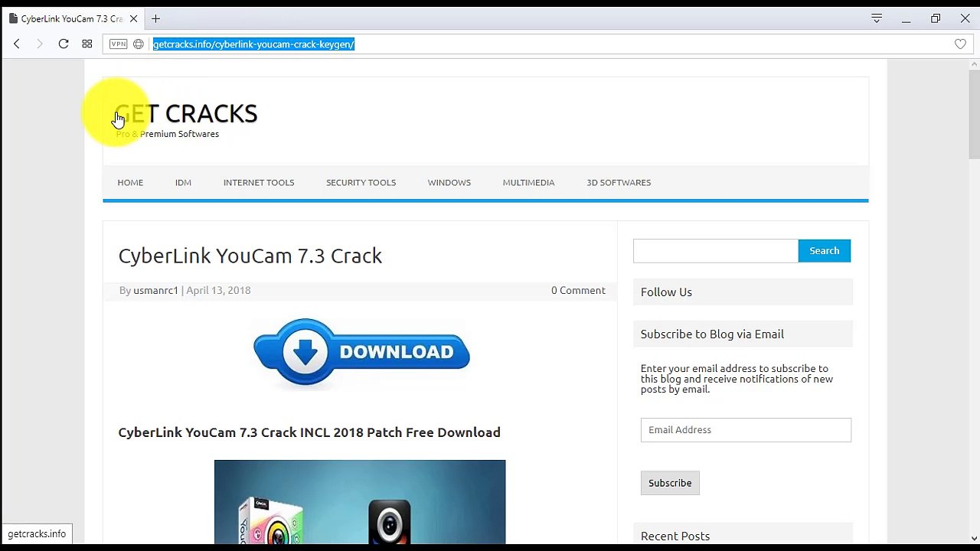The width and height of the screenshot is (980, 551).
Task: Click the blue Search button
Action: click(825, 251)
